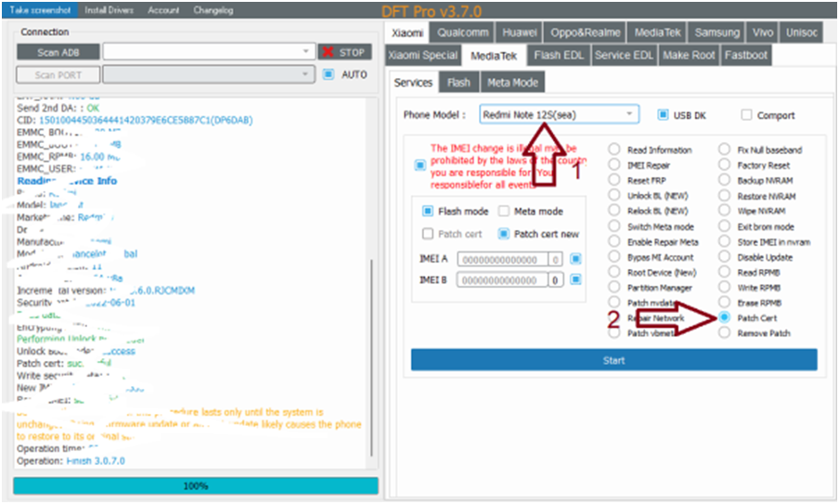Click the log panel vertical scrollbar
Image resolution: width=839 pixels, height=504 pixels.
(x=372, y=356)
